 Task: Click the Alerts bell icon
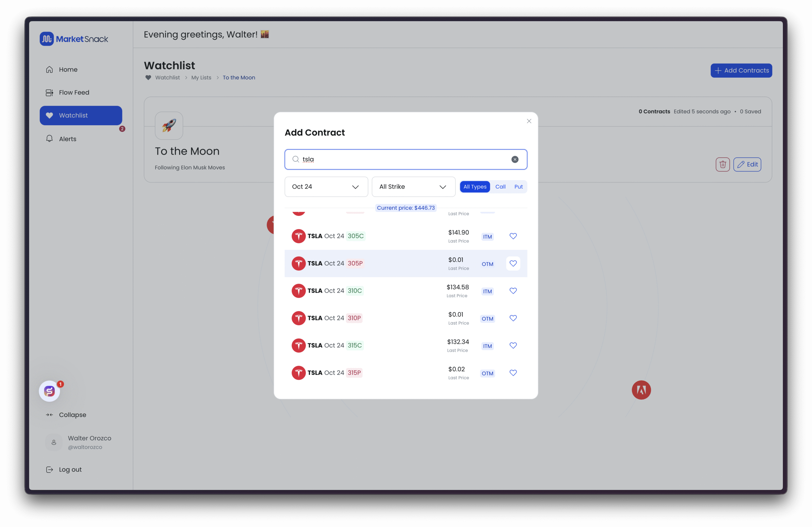coord(49,138)
